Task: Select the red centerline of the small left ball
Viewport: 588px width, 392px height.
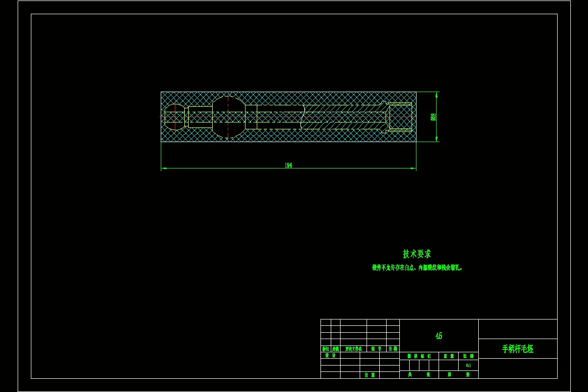Action: tap(175, 117)
